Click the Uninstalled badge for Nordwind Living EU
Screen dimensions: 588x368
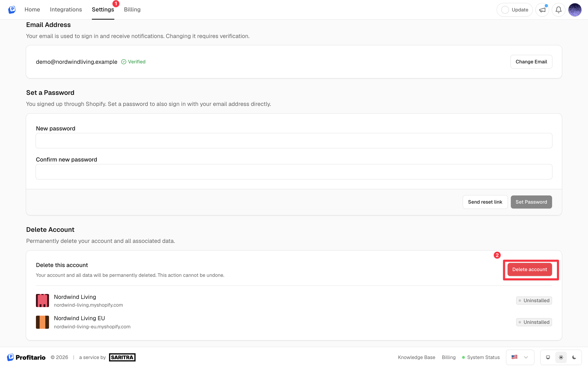click(534, 322)
